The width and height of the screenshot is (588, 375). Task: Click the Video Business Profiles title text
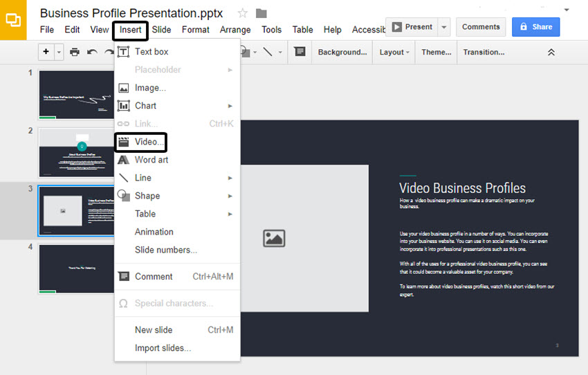462,188
